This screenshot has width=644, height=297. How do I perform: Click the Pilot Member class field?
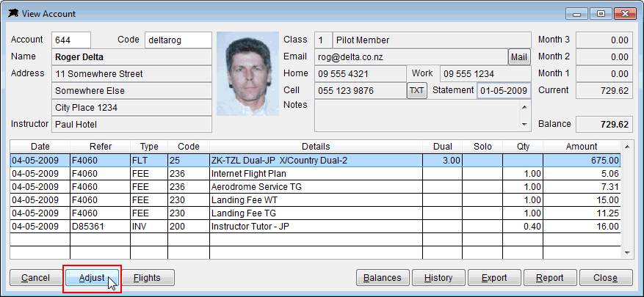coord(432,40)
